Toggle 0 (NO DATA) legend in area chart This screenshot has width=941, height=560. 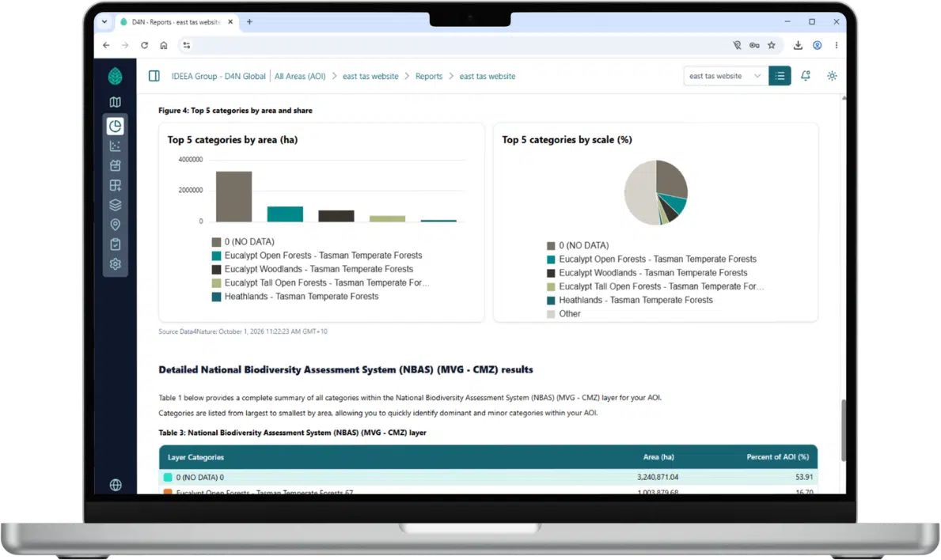[243, 241]
